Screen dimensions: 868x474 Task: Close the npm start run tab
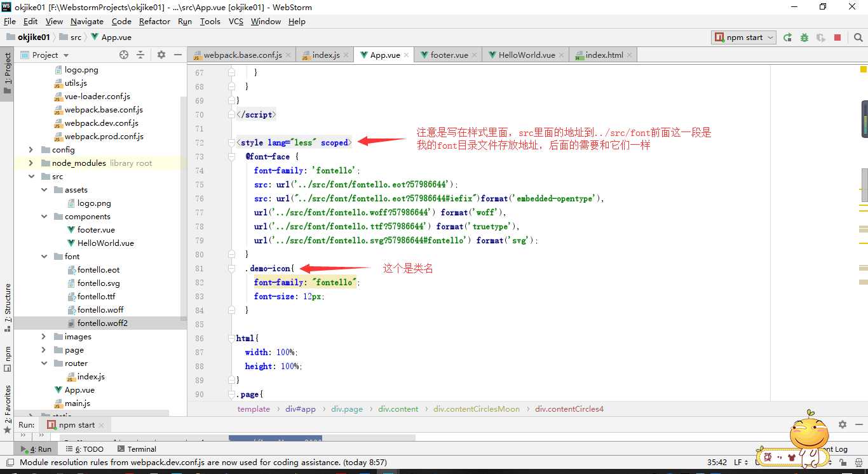coord(101,425)
